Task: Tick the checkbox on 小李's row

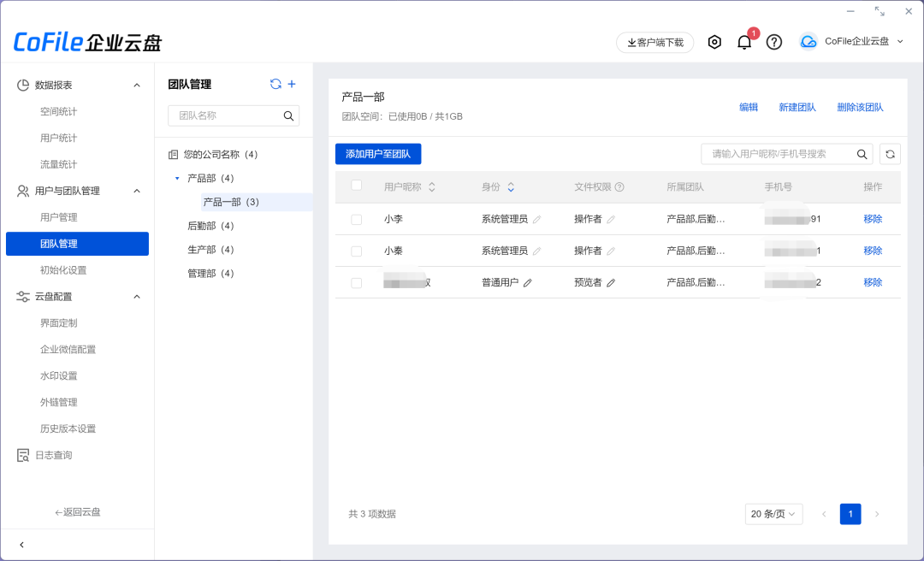Action: click(x=356, y=219)
